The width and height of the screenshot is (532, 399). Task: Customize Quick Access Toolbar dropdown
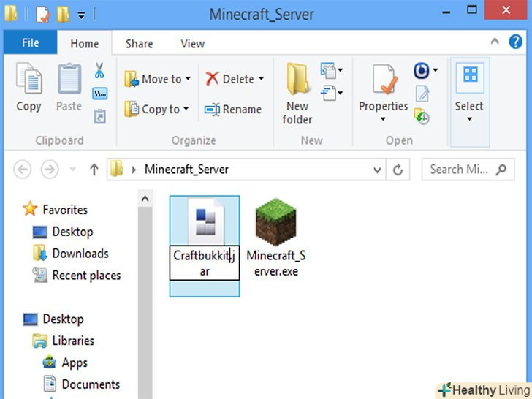point(81,15)
